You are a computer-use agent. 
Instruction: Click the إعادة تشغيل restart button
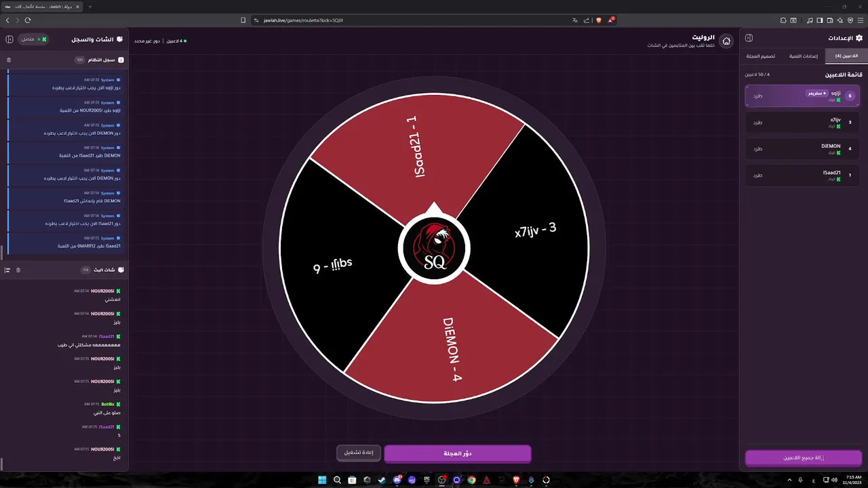[359, 453]
